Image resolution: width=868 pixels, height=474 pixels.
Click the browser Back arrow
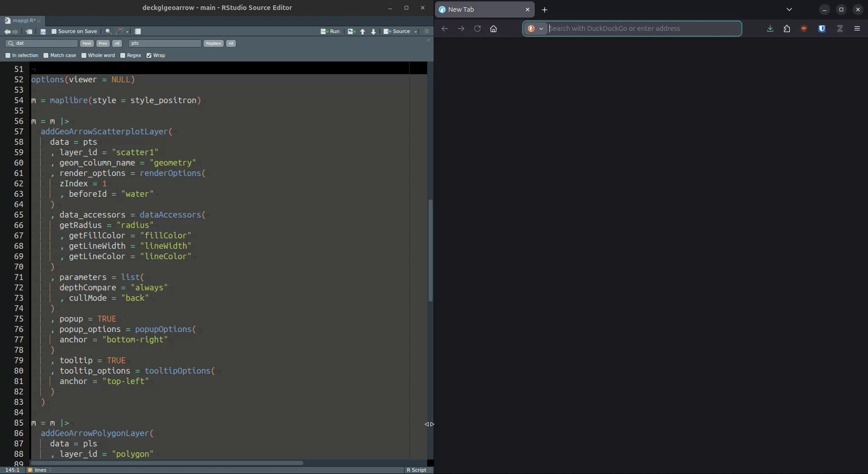[x=445, y=28]
